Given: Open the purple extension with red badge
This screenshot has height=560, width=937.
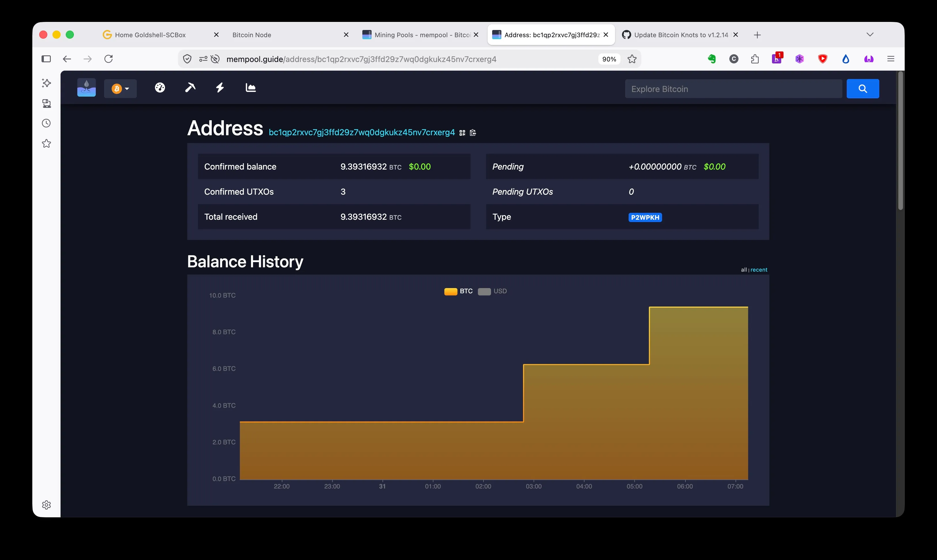Looking at the screenshot, I should tap(777, 58).
